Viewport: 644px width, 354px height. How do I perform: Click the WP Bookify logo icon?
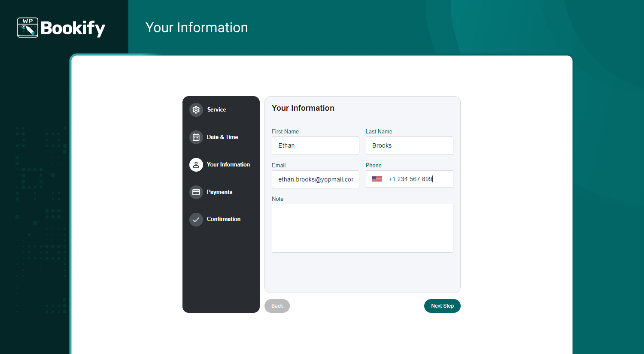point(27,27)
